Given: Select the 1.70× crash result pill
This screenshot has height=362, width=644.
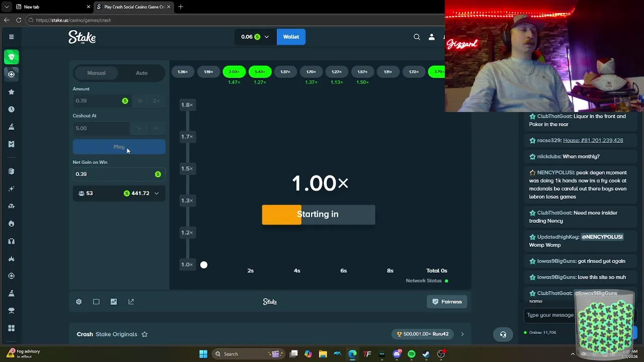Looking at the screenshot, I should (311, 72).
